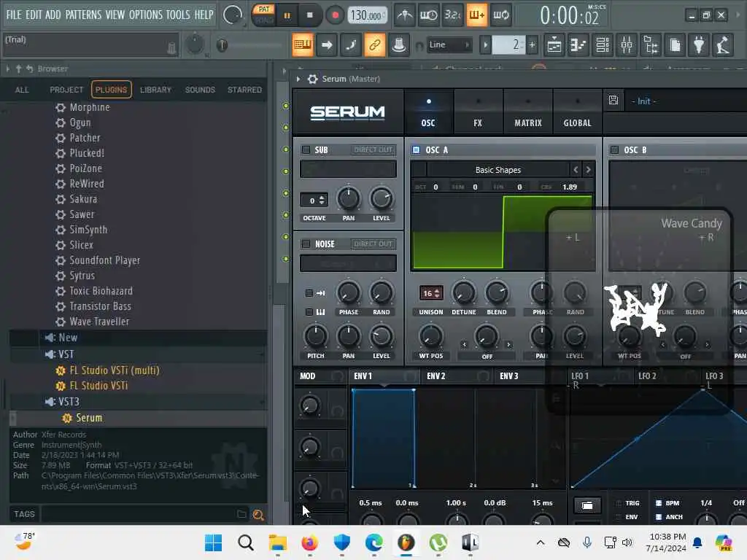747x560 pixels.
Task: Toggle the LFO ANCH checkbox
Action: [x=659, y=517]
